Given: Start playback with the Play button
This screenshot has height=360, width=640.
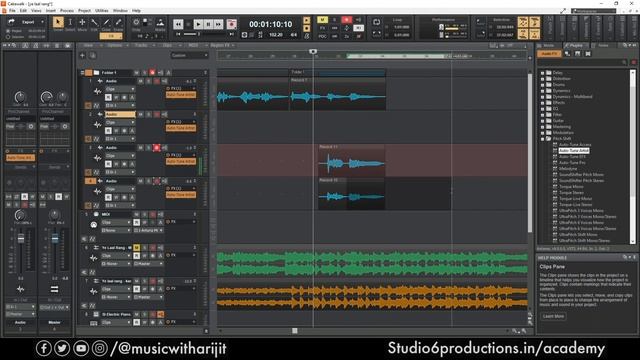Looking at the screenshot, I should tap(198, 24).
